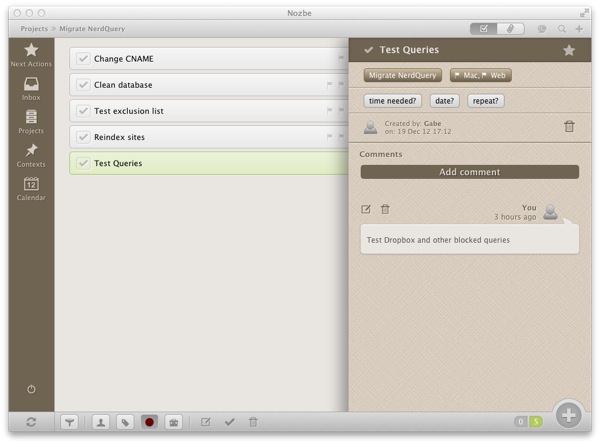Open Next Actions star in sidebar
The width and height of the screenshot is (600, 444).
coord(31,55)
